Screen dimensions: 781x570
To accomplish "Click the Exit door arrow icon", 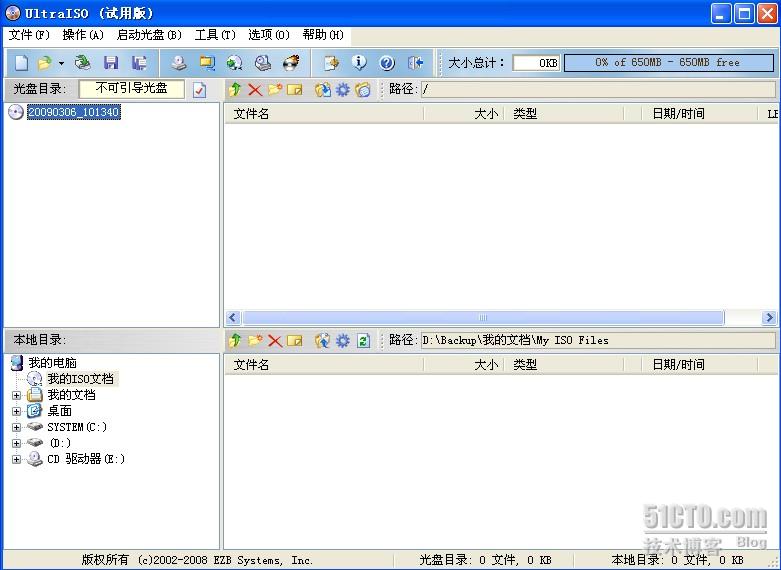I will tap(415, 63).
